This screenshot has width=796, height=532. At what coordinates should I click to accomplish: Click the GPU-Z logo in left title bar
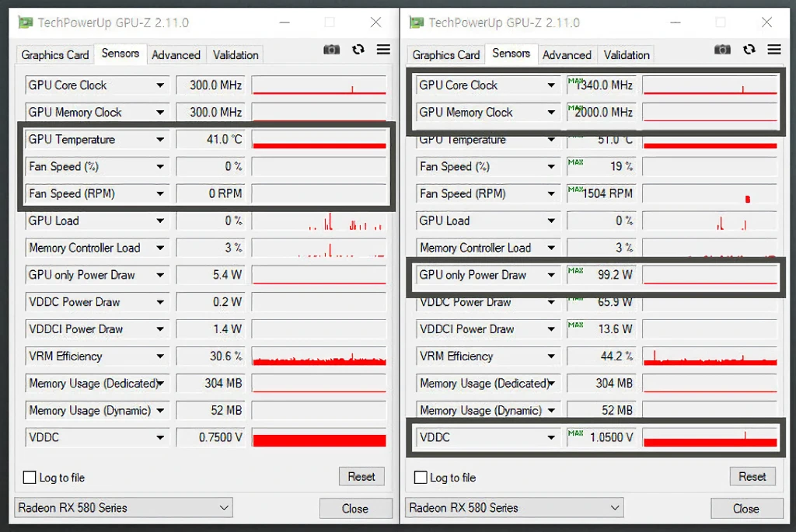(x=23, y=22)
